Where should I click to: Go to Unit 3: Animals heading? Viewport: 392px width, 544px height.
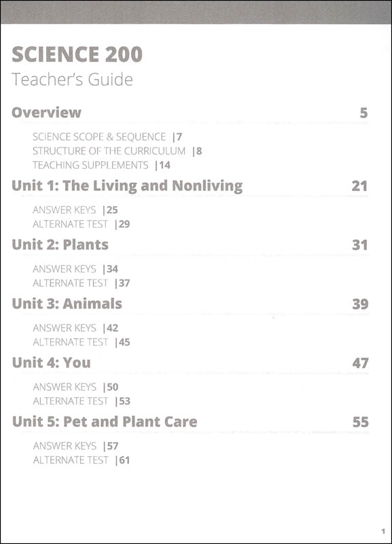[67, 303]
